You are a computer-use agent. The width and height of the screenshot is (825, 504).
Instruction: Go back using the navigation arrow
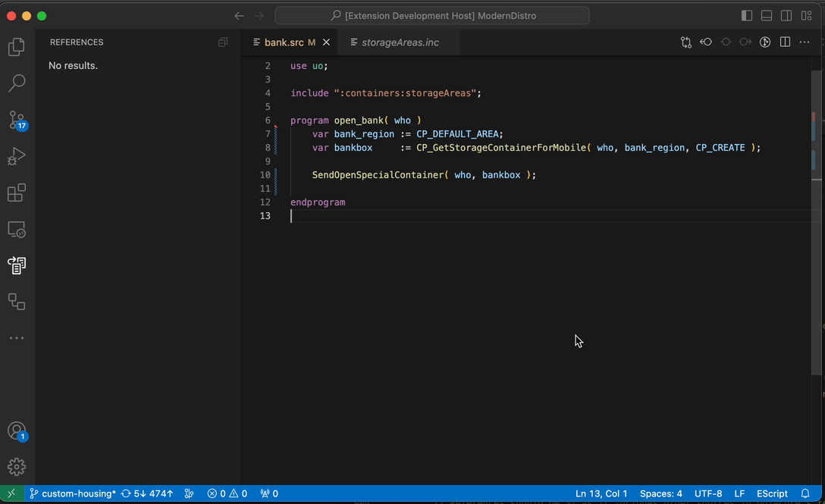(240, 16)
